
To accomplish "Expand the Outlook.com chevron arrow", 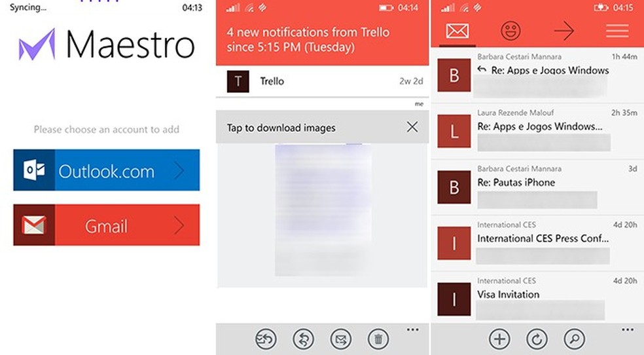I will [x=179, y=170].
